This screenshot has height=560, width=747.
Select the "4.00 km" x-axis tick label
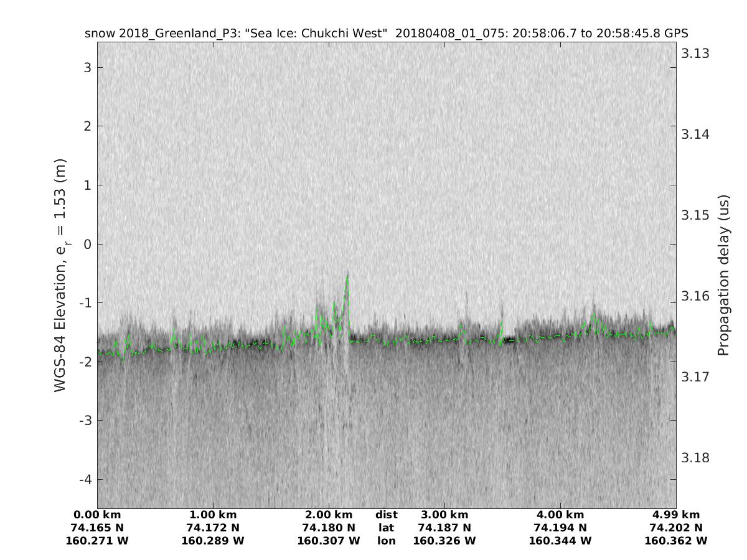560,515
